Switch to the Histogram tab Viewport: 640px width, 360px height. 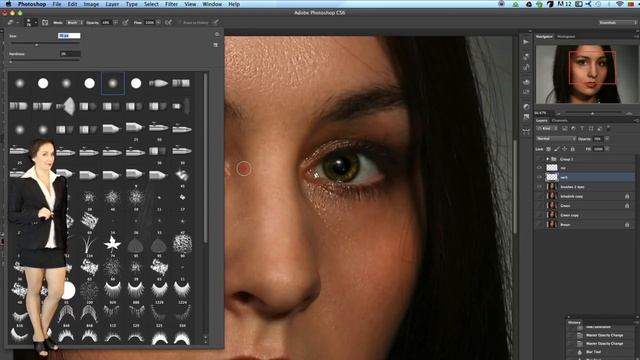pyautogui.click(x=566, y=36)
